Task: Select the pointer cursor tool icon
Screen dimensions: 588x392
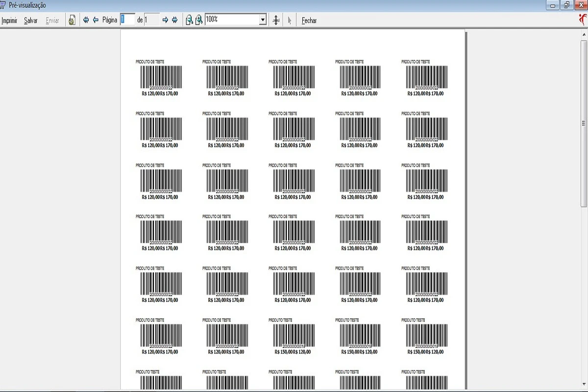Action: 290,20
